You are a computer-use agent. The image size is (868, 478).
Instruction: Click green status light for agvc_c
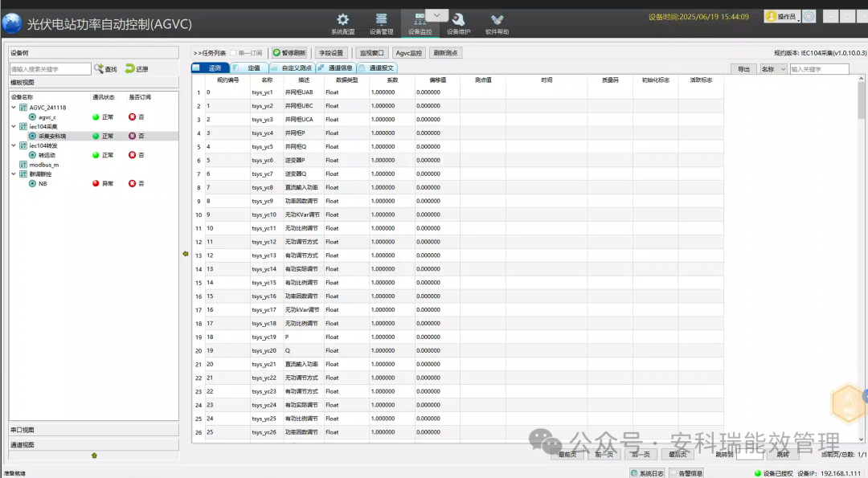[x=96, y=116]
